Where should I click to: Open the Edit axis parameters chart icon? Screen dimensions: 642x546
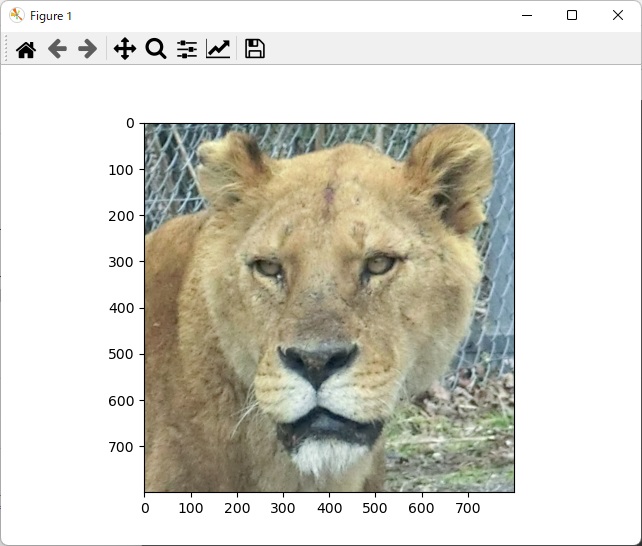(x=218, y=49)
